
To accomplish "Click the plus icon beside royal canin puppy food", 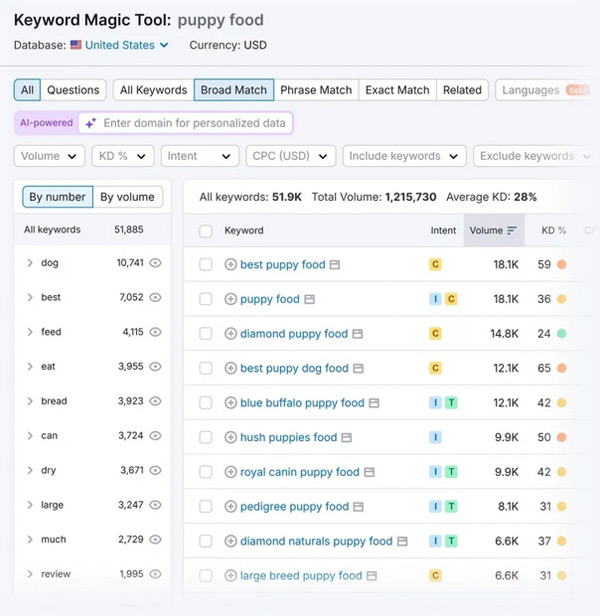I will point(231,472).
